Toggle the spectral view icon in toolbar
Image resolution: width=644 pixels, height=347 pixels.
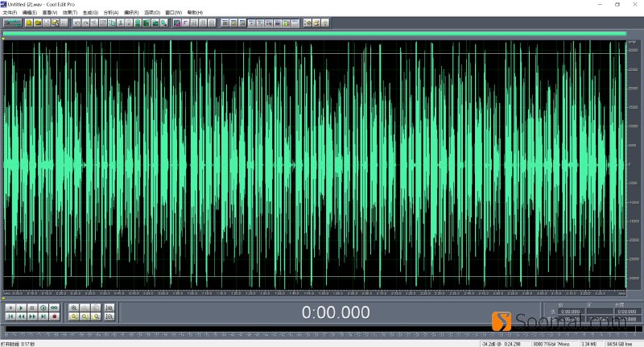177,23
